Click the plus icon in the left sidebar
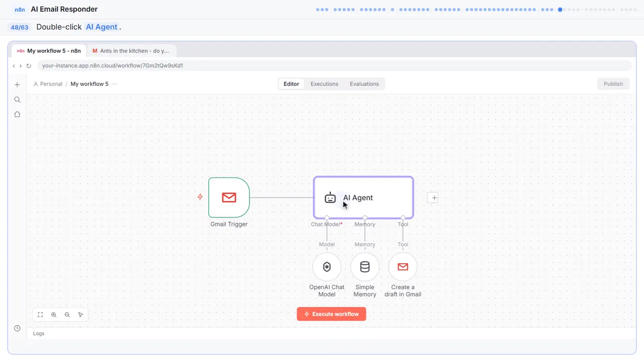 pyautogui.click(x=17, y=84)
